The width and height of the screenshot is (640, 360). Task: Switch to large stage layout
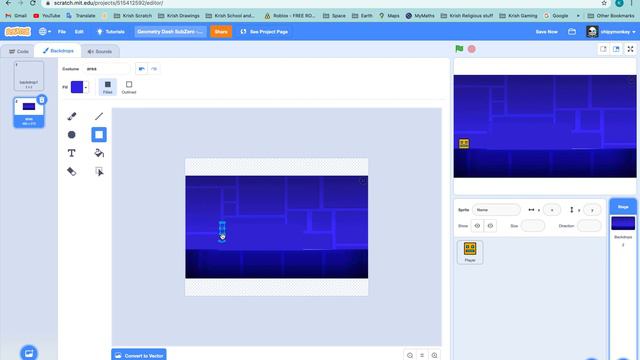(x=616, y=49)
